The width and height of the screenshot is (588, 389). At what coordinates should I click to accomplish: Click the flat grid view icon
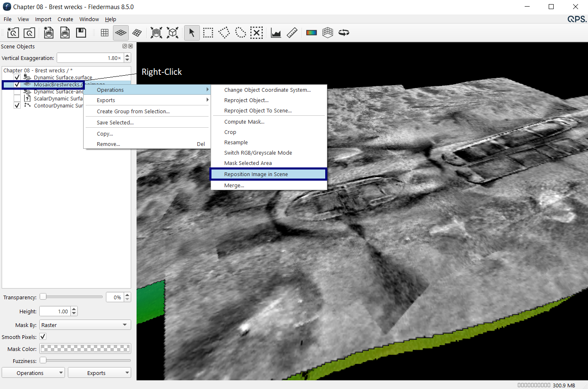105,33
